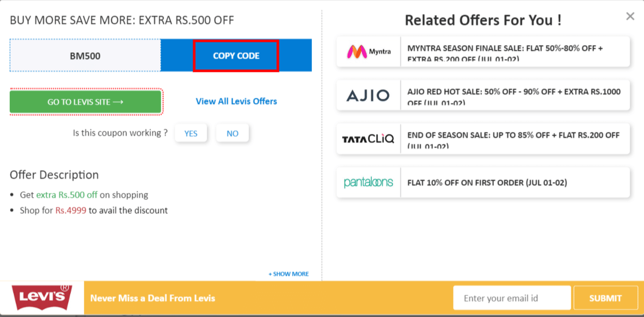Click the email id input field
Image resolution: width=644 pixels, height=317 pixels.
click(x=511, y=297)
